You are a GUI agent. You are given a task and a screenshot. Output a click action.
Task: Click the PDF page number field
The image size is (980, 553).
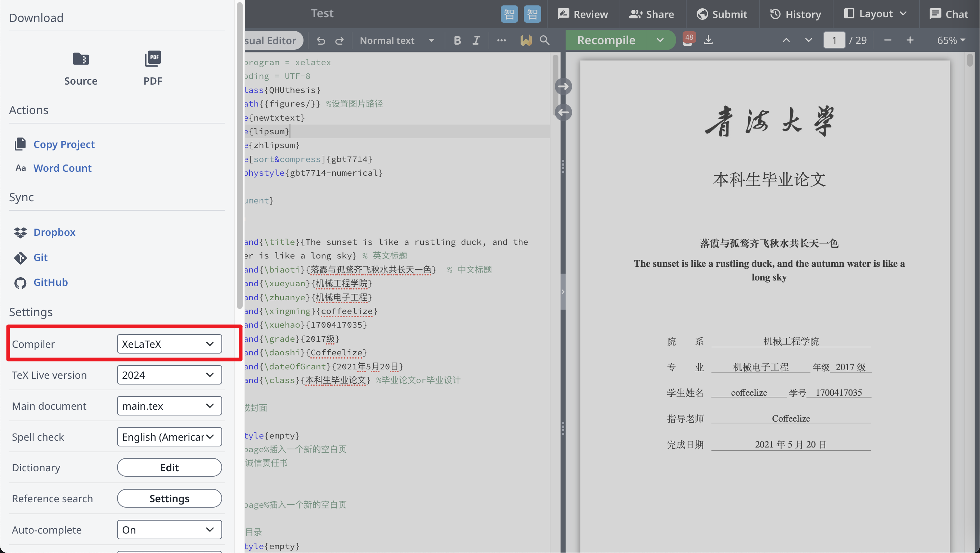(x=834, y=40)
